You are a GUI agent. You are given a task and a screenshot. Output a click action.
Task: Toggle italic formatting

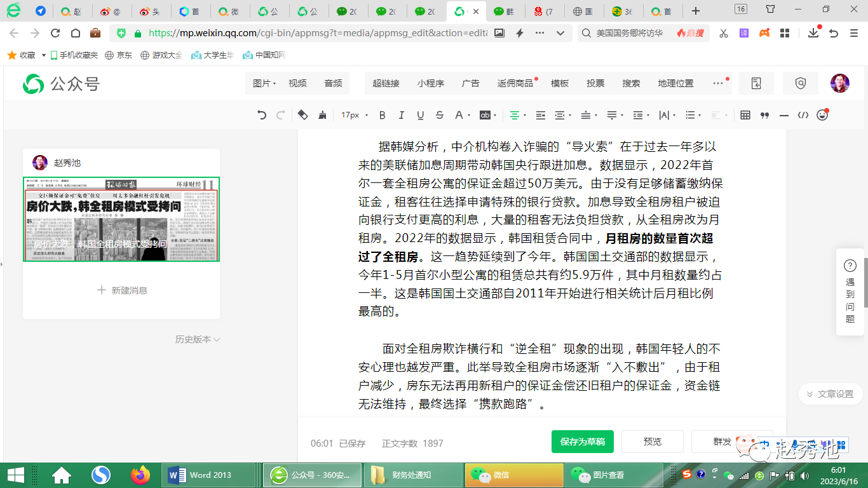[401, 115]
